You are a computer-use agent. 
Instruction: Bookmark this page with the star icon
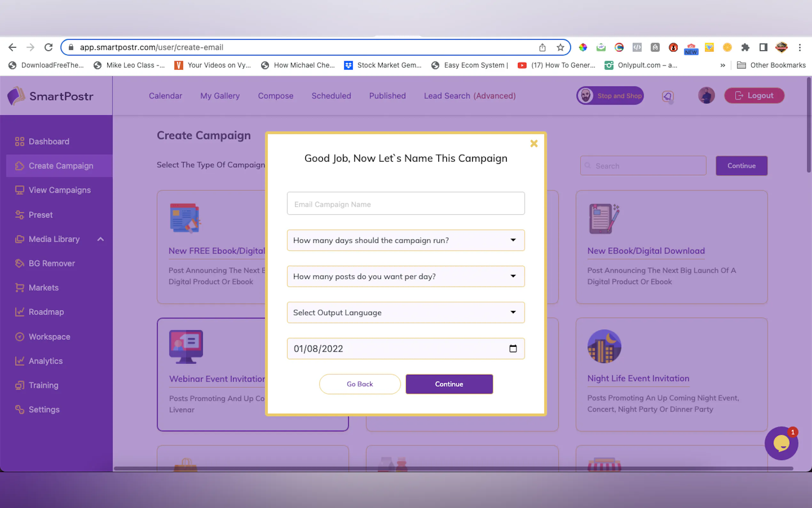click(x=560, y=47)
